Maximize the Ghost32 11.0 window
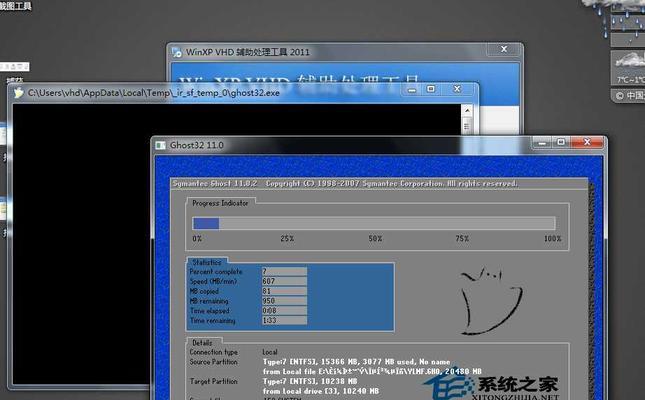Screen dimensions: 645x400 pos(561,142)
